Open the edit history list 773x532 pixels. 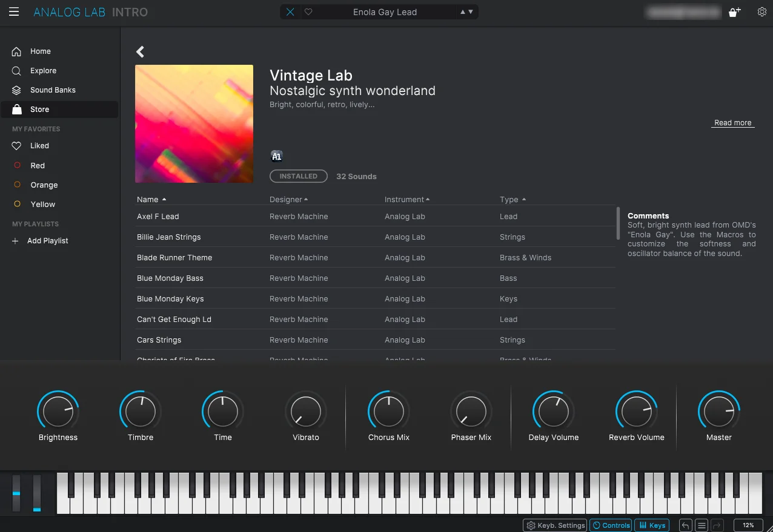(702, 525)
